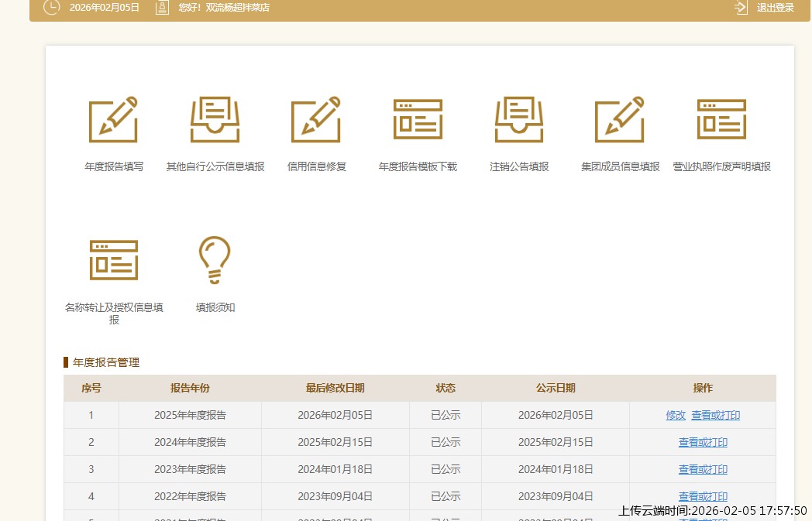Open 填报须知 lightbulb icon
Image resolution: width=812 pixels, height=521 pixels.
click(x=215, y=259)
